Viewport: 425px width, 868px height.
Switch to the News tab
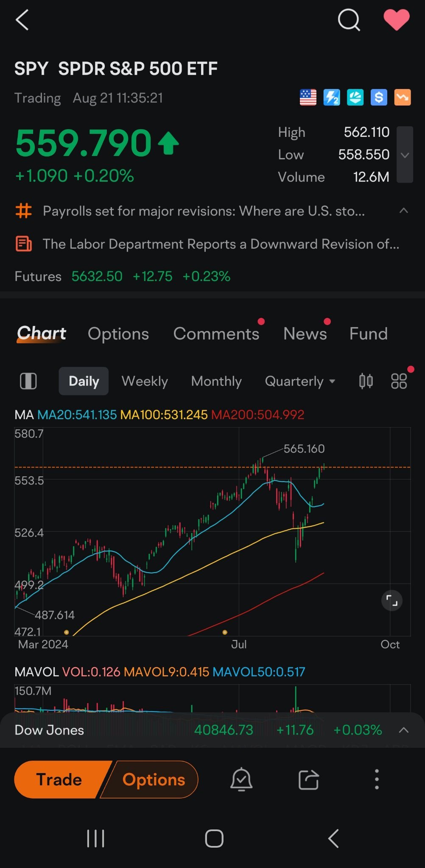pyautogui.click(x=305, y=334)
